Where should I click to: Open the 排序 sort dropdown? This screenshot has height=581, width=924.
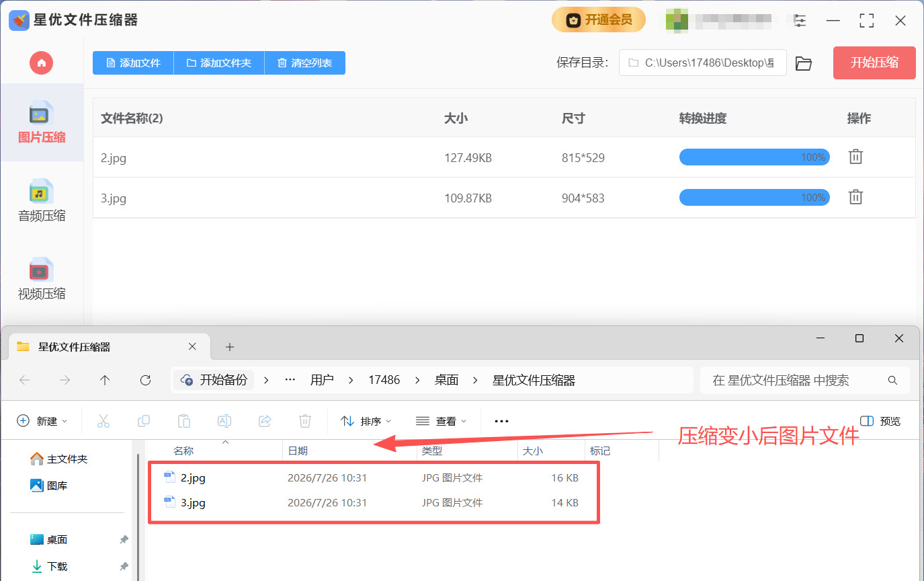[x=366, y=421]
